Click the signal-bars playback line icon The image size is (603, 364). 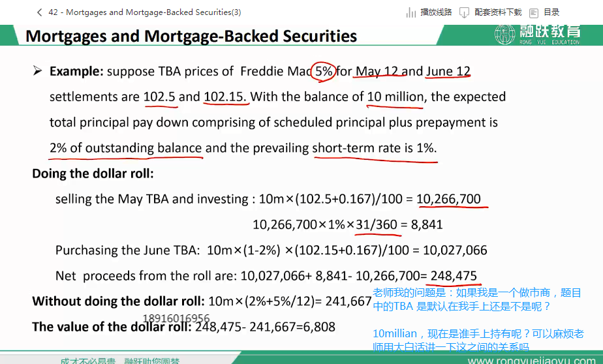411,12
